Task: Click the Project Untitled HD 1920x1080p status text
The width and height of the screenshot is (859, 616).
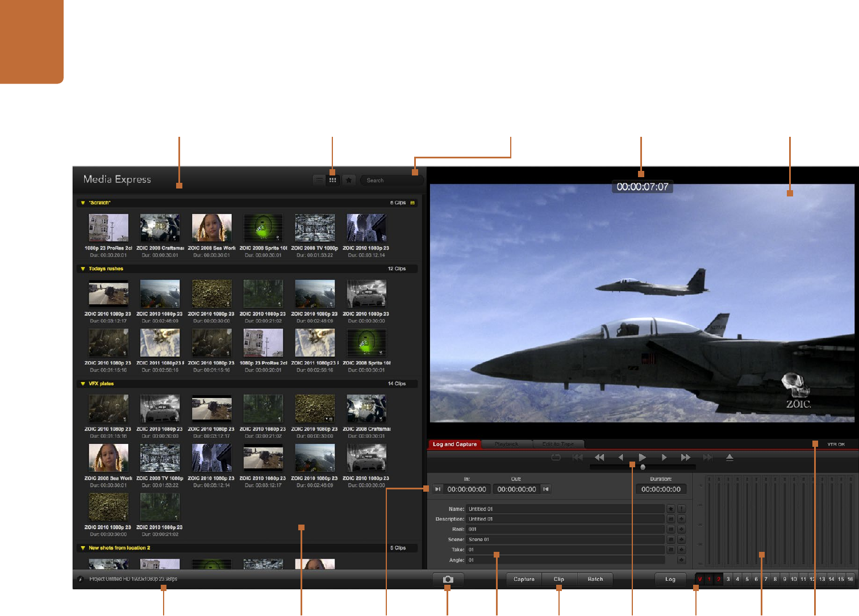Action: coord(134,580)
